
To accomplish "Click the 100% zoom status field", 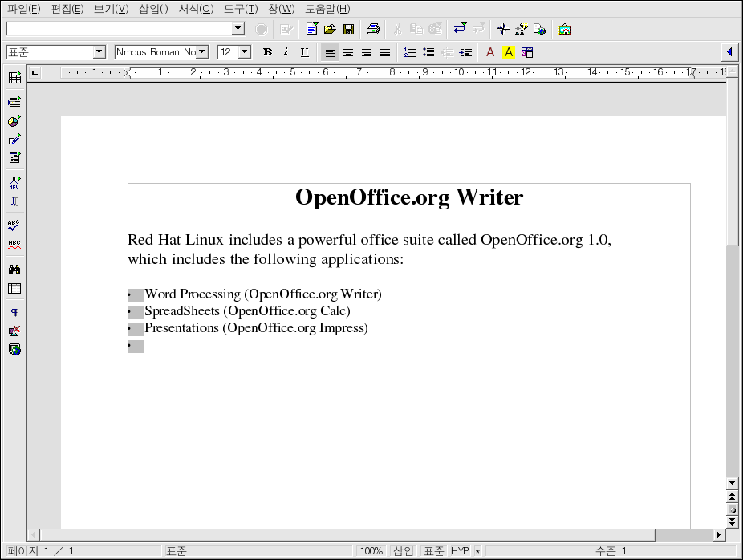I will click(x=371, y=551).
